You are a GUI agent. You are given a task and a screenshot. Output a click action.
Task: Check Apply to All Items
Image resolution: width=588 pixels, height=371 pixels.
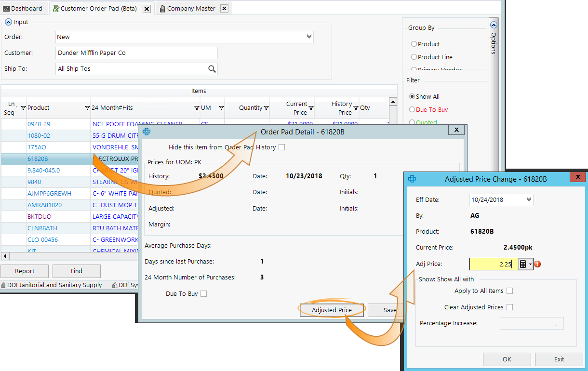(x=511, y=291)
